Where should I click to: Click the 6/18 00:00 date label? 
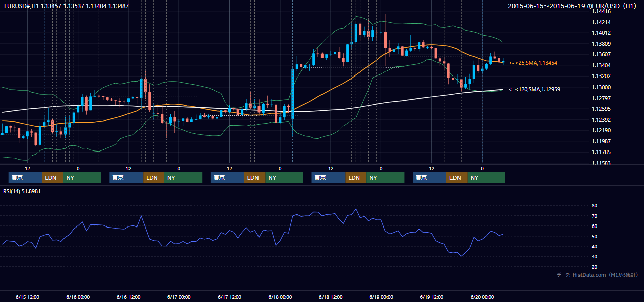coord(280,297)
